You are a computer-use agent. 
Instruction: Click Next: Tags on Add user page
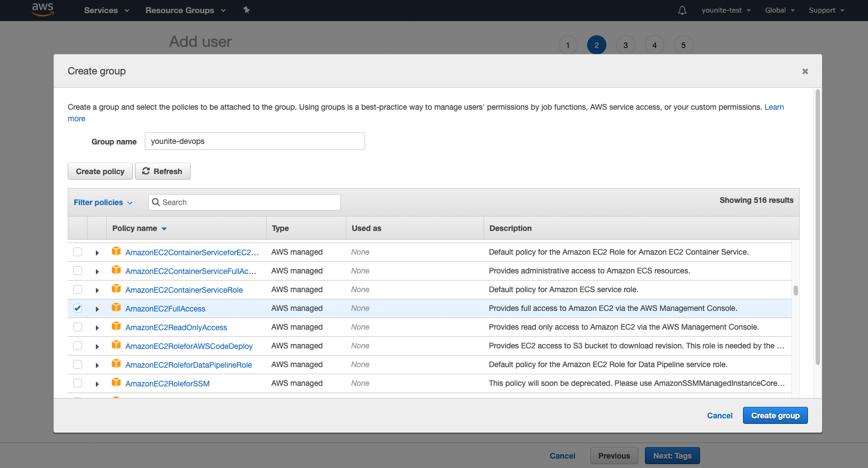point(672,456)
